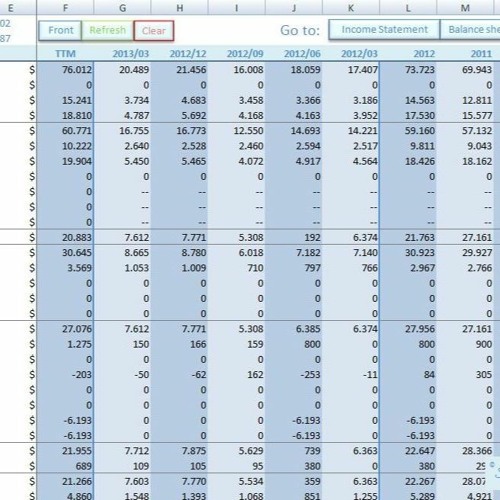
Task: Go to the Income Statement sheet
Action: pos(384,30)
